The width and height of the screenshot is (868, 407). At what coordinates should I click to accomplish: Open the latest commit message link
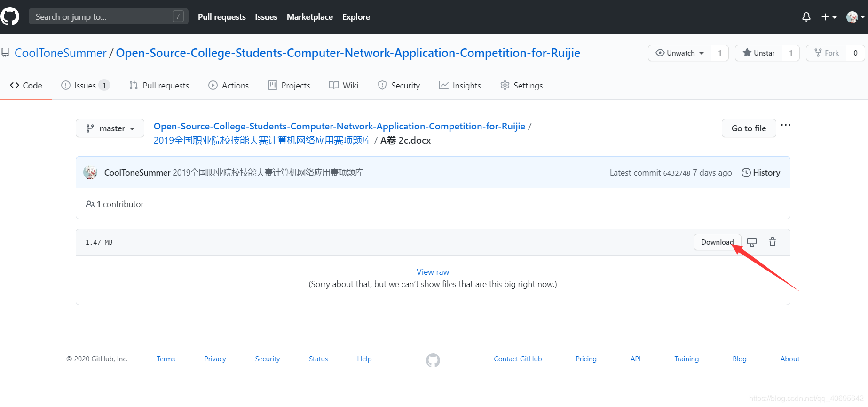click(x=268, y=173)
